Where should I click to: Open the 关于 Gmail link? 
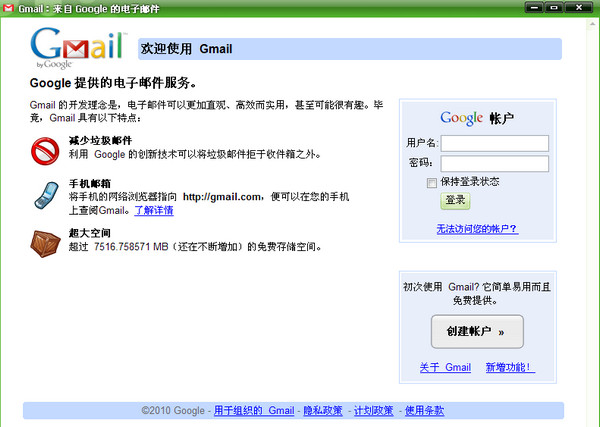coord(445,367)
